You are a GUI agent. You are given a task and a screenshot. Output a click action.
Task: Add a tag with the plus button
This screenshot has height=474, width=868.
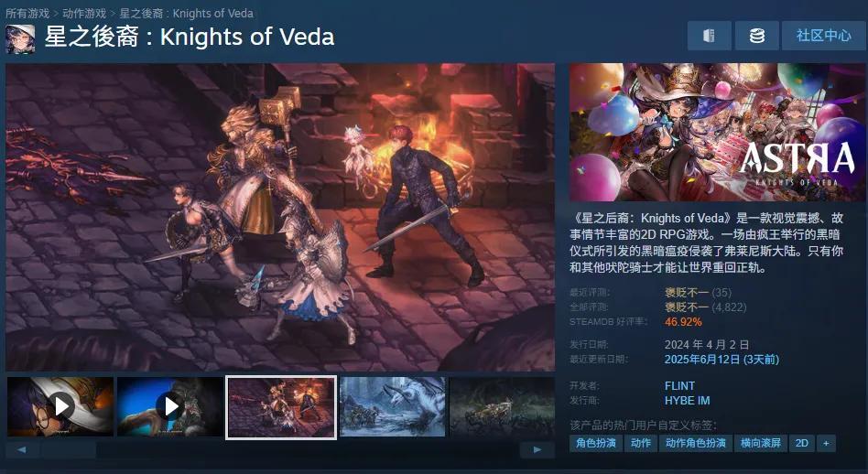tap(827, 443)
